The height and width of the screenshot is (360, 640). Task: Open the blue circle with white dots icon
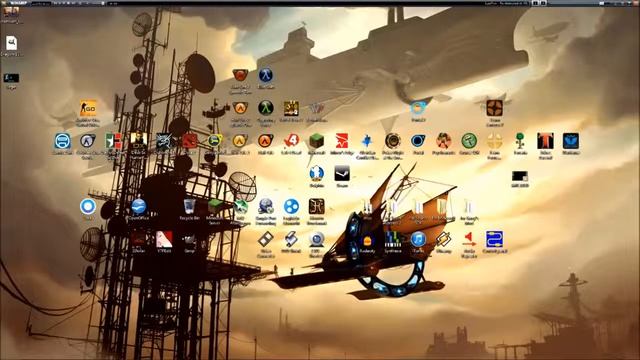coord(291,207)
